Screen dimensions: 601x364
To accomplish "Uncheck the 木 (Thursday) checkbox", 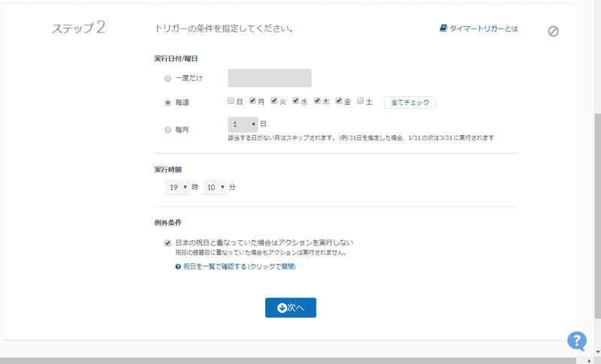I will click(317, 101).
